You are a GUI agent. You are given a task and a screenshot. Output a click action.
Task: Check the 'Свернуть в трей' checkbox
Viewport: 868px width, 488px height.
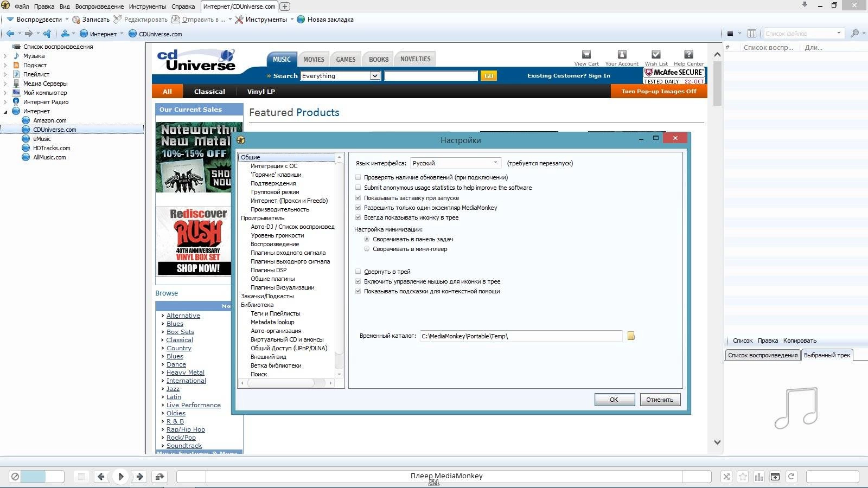coord(358,272)
